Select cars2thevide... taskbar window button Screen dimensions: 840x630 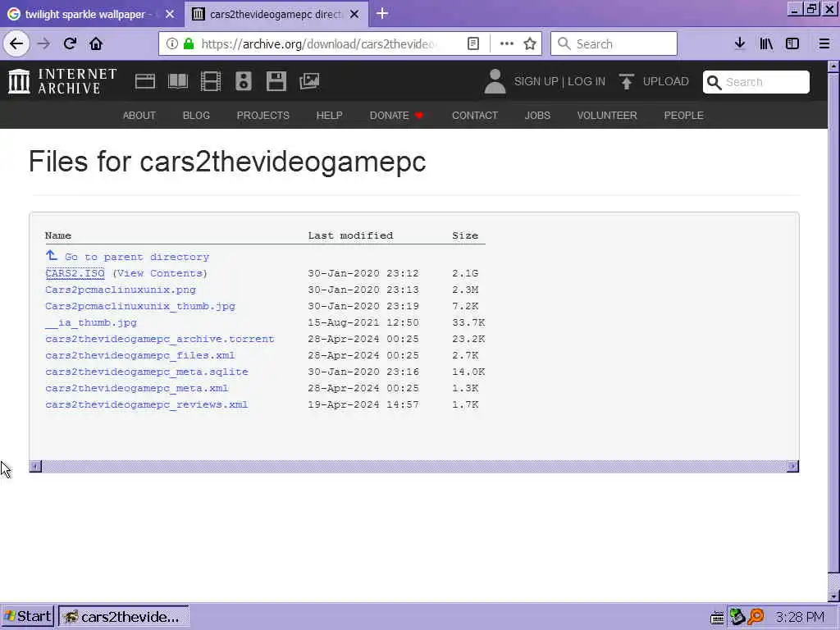coord(123,617)
